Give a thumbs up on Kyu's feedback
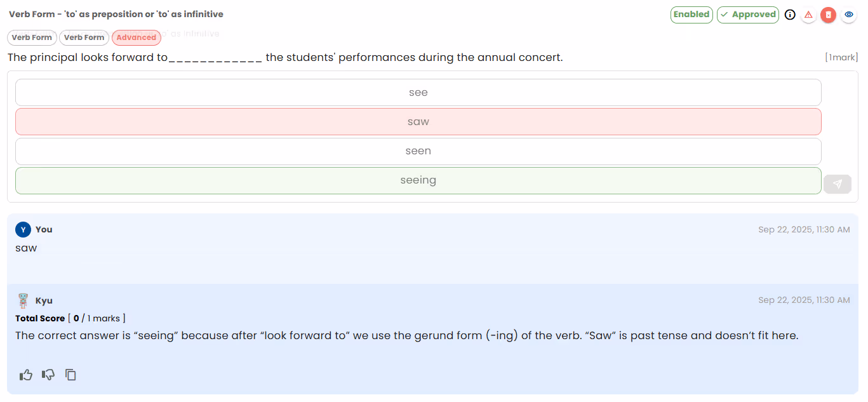 pyautogui.click(x=25, y=375)
